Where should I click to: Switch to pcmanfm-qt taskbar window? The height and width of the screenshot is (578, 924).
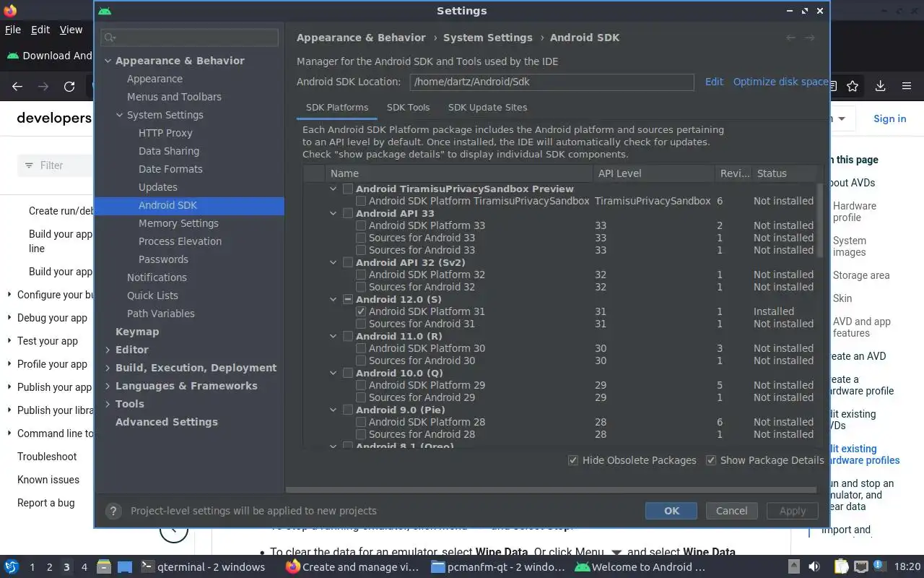[x=497, y=566]
